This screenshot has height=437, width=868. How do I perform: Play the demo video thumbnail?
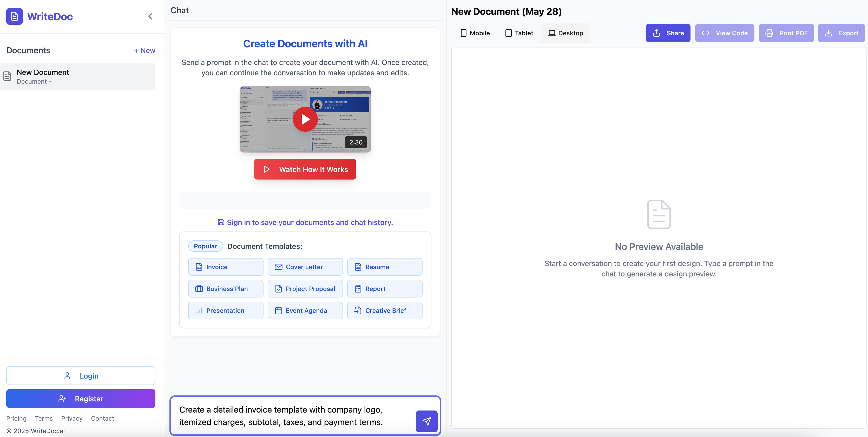click(305, 119)
